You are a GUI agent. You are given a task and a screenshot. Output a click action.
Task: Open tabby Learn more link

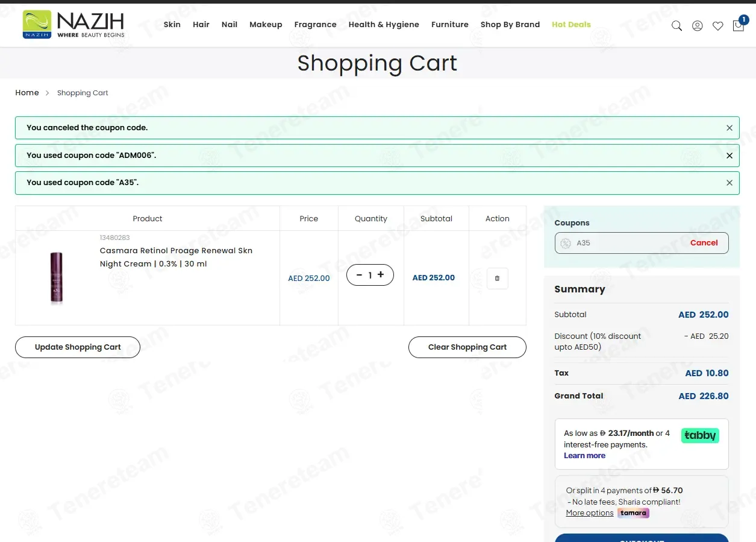click(584, 456)
